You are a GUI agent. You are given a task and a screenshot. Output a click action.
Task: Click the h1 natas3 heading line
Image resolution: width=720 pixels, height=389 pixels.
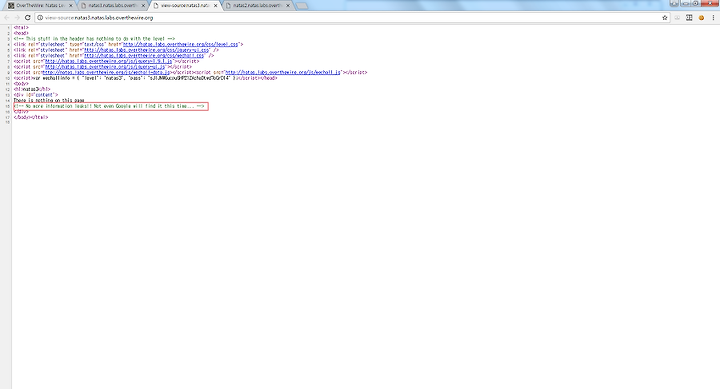click(x=32, y=89)
